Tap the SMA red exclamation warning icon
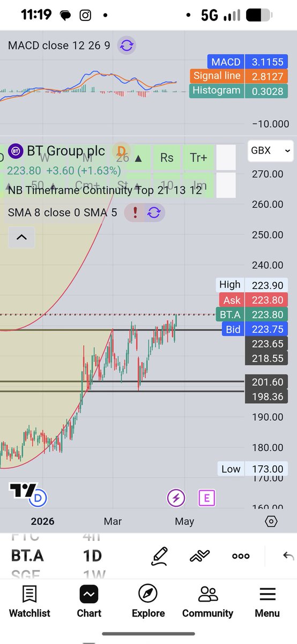This screenshot has height=644, width=297. click(135, 213)
